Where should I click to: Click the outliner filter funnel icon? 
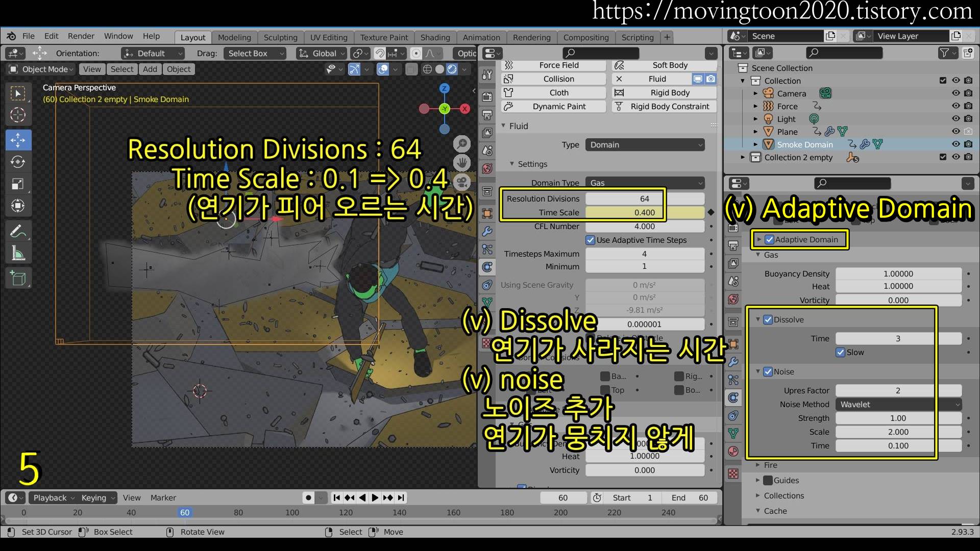click(x=944, y=53)
